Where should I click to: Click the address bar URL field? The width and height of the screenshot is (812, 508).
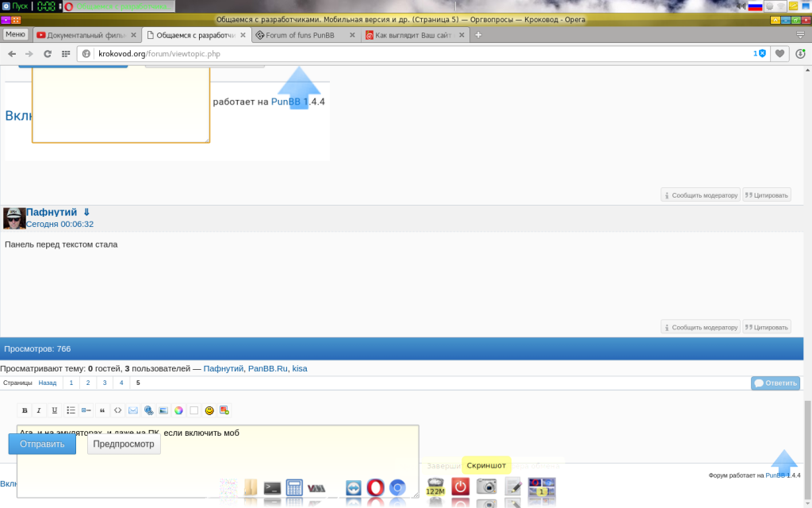420,53
